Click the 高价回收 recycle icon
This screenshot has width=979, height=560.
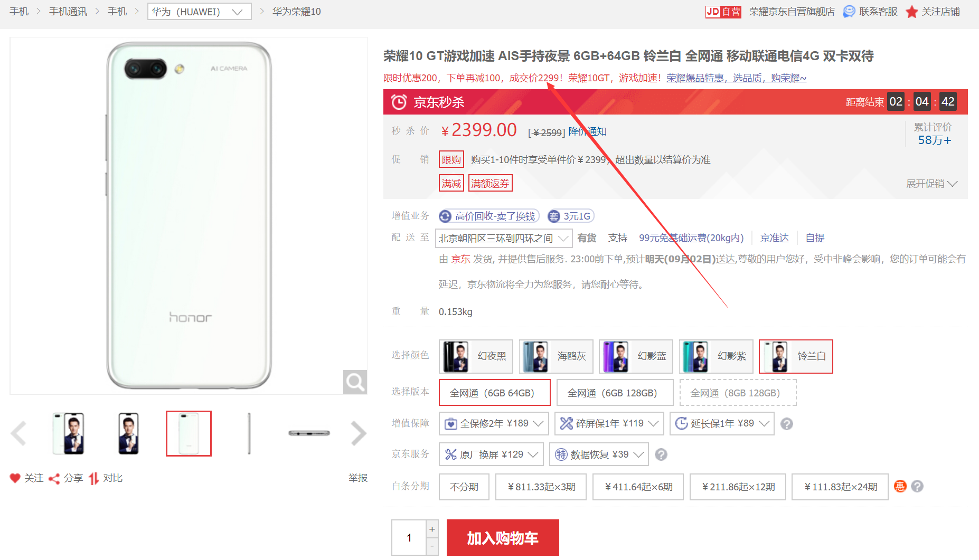pos(446,216)
